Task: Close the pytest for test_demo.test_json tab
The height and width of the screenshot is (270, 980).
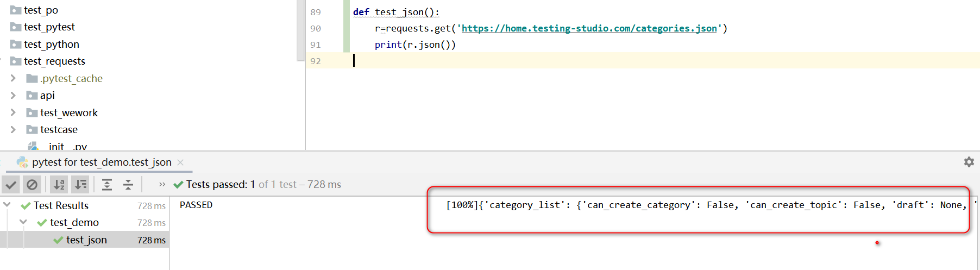Action: click(181, 162)
